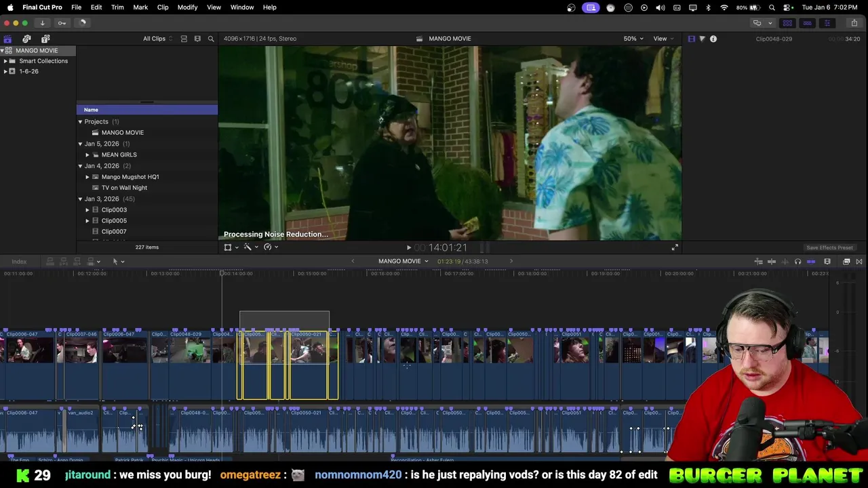The image size is (868, 488).
Task: Click the timeline playhead marker
Action: pyautogui.click(x=222, y=272)
